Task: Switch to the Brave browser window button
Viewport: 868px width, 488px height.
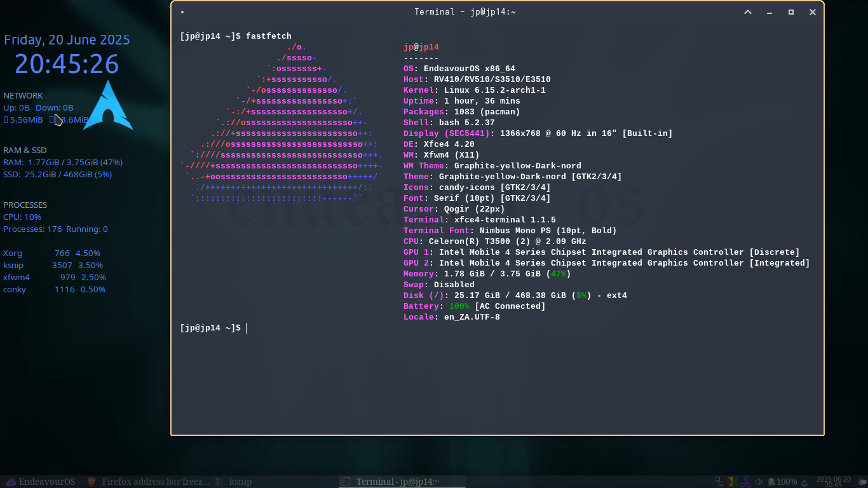Action: [x=148, y=482]
